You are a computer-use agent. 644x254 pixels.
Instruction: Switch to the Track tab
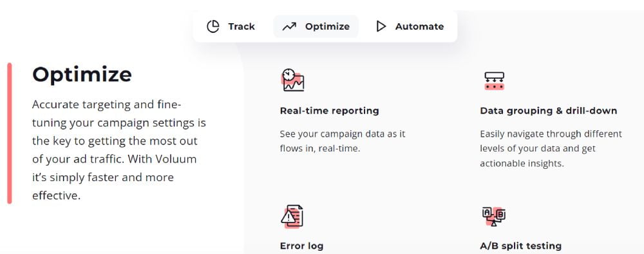point(231,26)
